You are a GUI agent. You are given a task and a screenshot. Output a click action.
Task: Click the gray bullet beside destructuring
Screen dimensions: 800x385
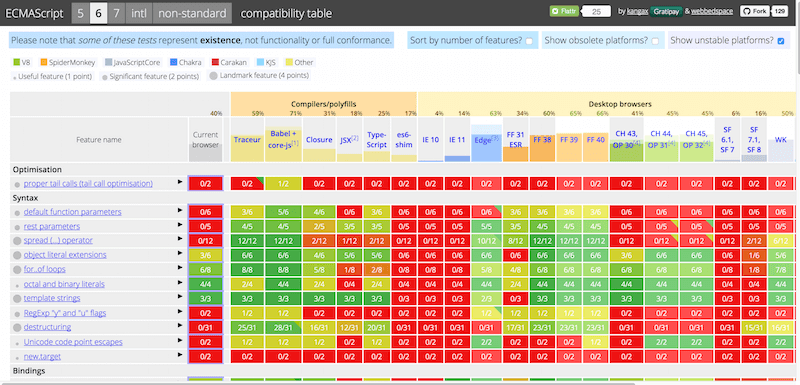(x=17, y=327)
